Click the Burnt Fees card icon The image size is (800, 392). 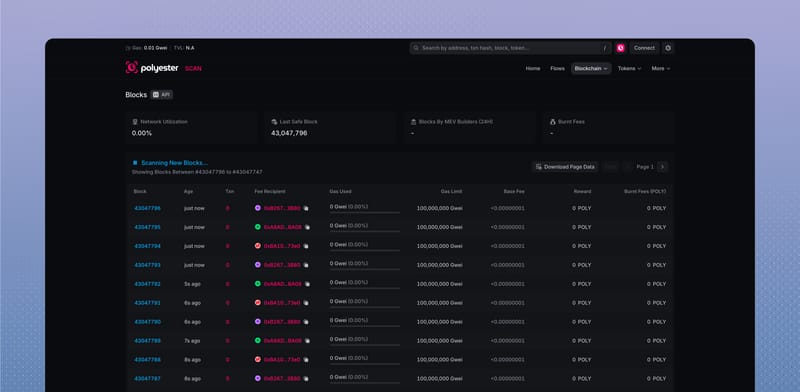point(553,122)
